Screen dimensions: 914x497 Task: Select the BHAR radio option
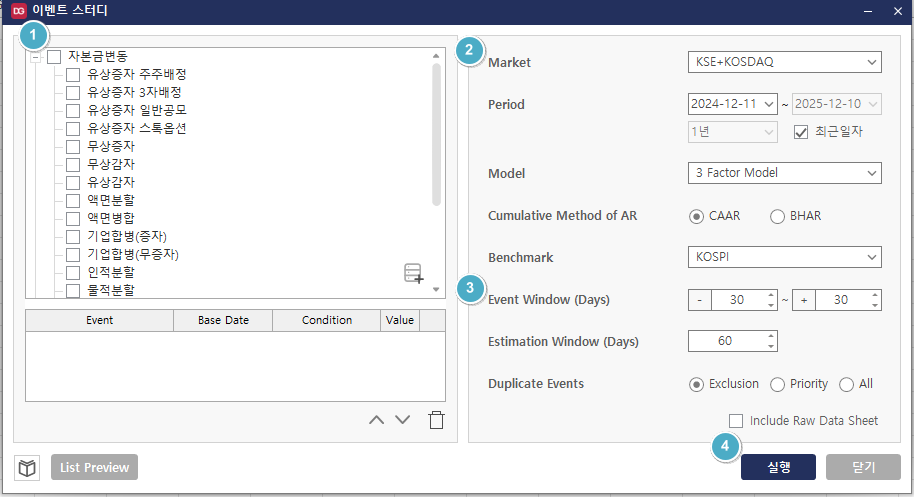point(777,216)
